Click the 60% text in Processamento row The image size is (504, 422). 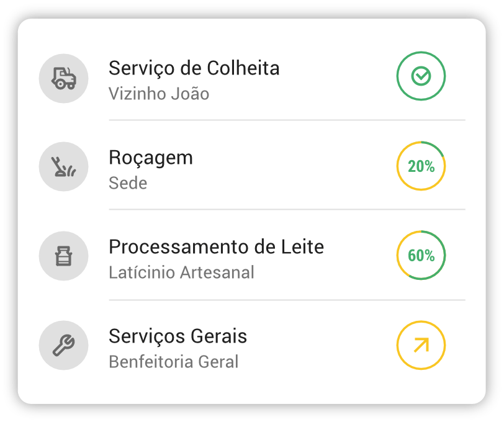pos(421,256)
